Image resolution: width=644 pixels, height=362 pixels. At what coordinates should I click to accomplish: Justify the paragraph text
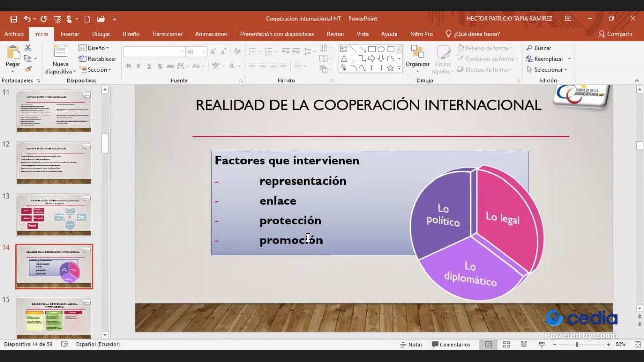283,66
